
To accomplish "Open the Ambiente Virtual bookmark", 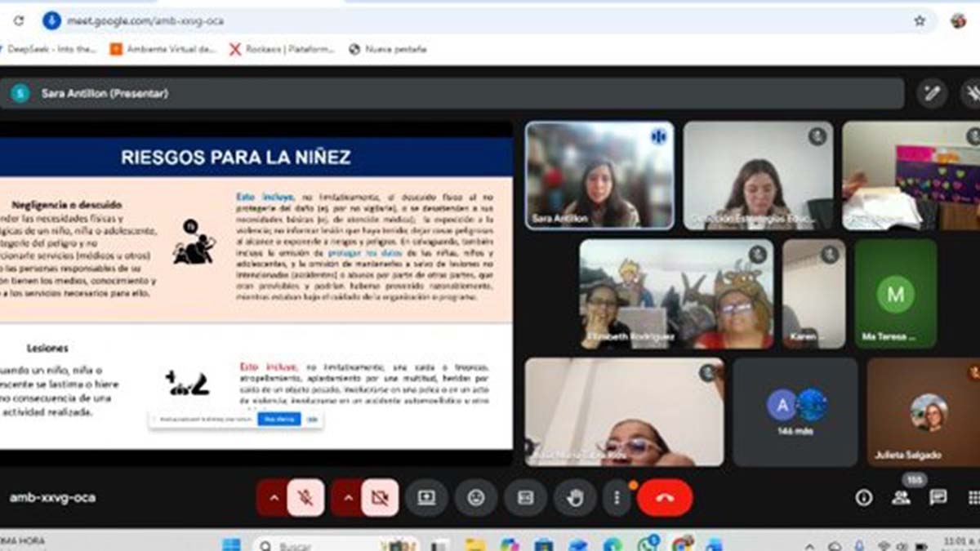I will point(163,49).
